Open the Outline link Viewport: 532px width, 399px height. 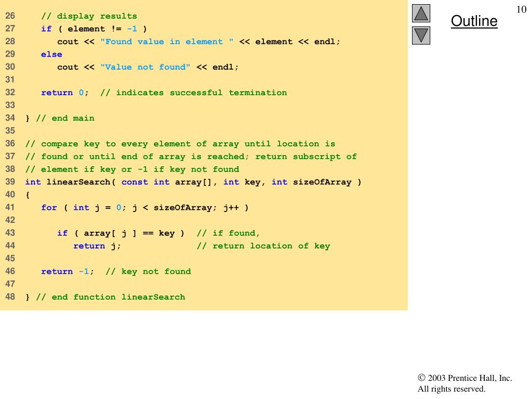(474, 21)
